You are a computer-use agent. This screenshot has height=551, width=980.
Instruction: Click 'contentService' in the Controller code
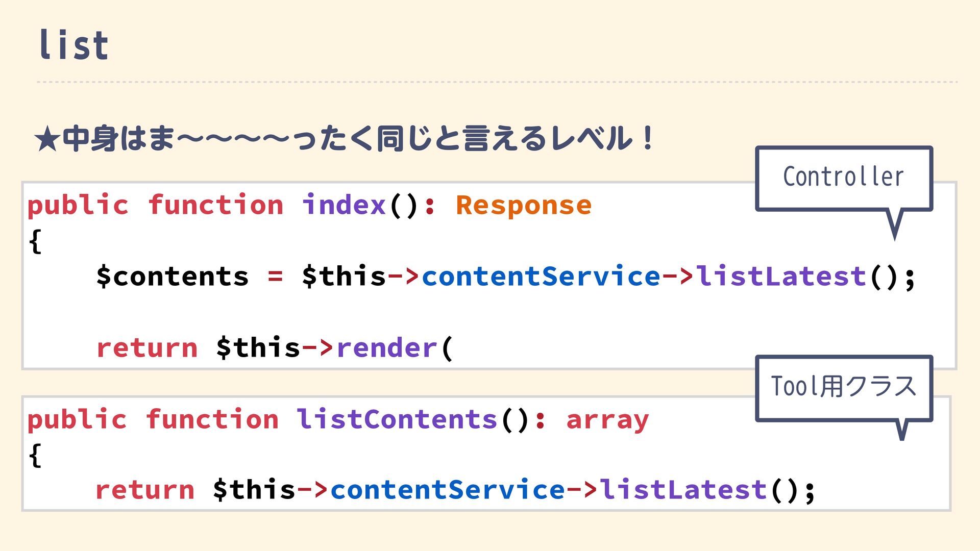pyautogui.click(x=541, y=277)
